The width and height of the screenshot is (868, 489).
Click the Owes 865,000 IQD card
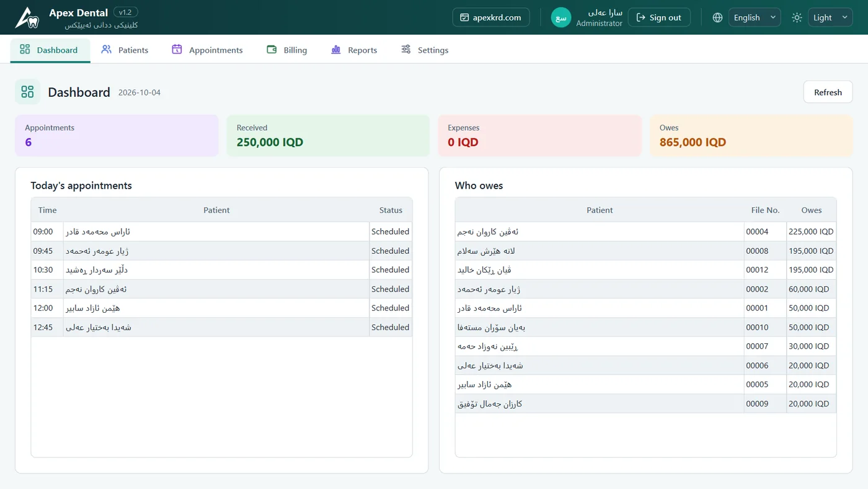(751, 135)
